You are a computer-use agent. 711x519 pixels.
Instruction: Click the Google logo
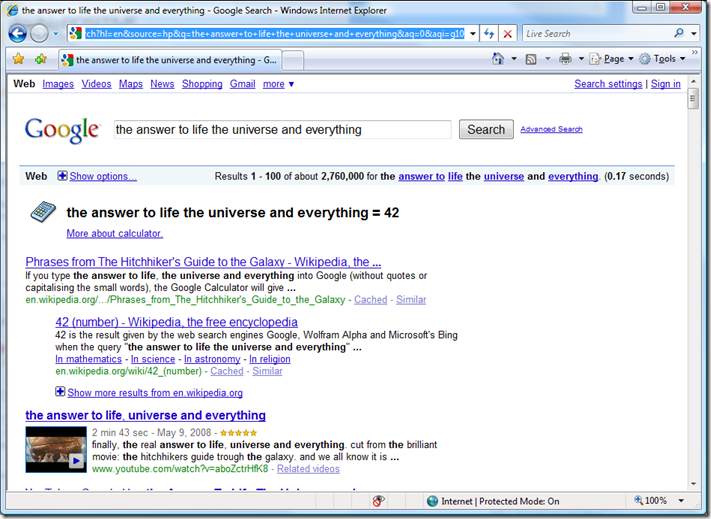pyautogui.click(x=62, y=130)
